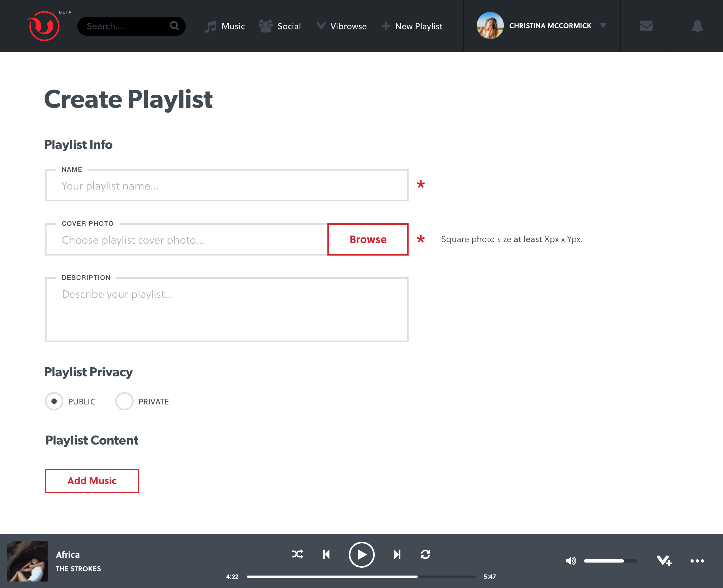Select the Private privacy option
The width and height of the screenshot is (723, 588).
124,401
